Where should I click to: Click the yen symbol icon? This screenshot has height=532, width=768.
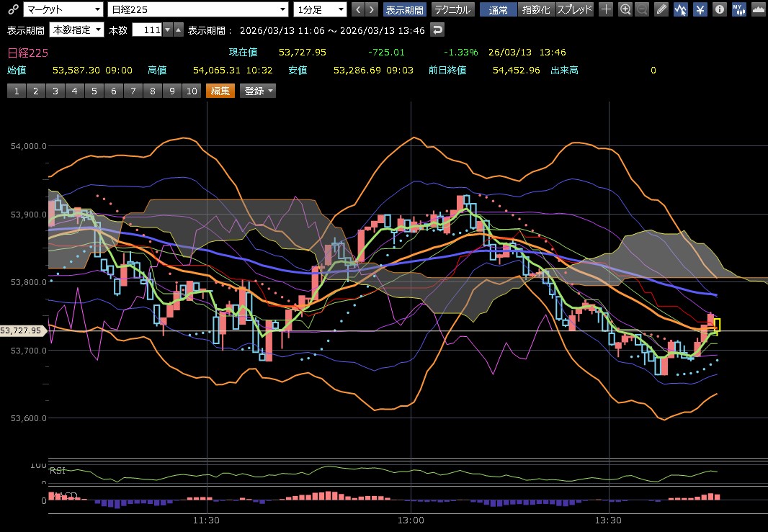pos(700,9)
